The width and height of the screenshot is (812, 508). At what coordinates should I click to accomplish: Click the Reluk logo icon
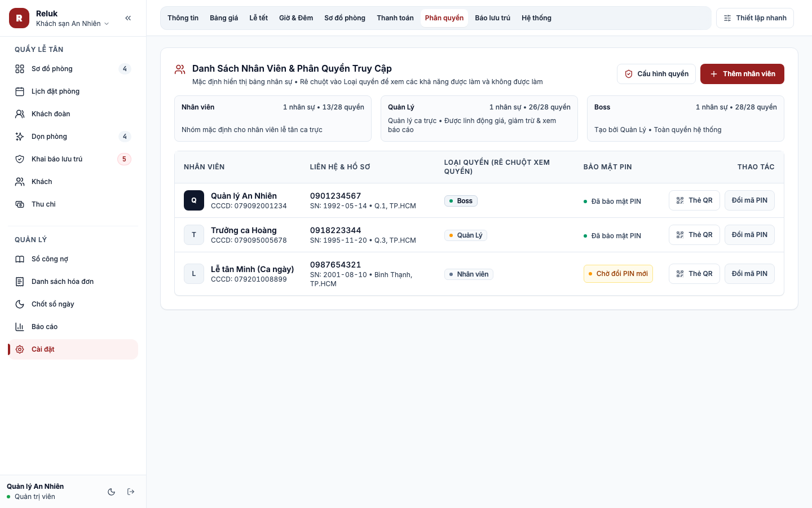point(19,18)
